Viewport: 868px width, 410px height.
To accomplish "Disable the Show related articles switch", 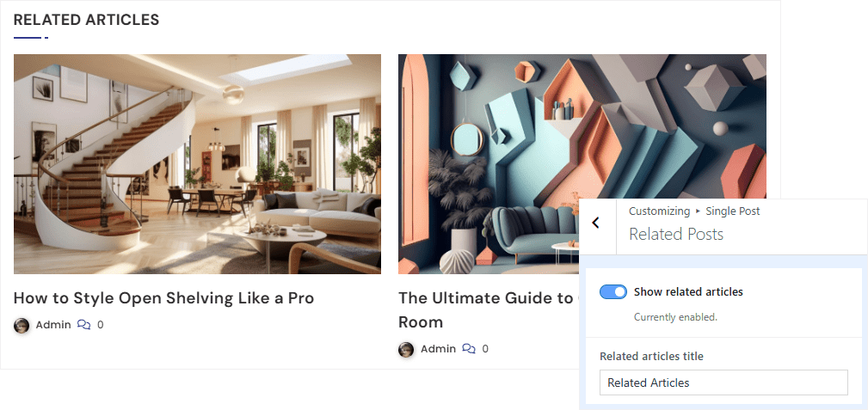I will coord(613,291).
